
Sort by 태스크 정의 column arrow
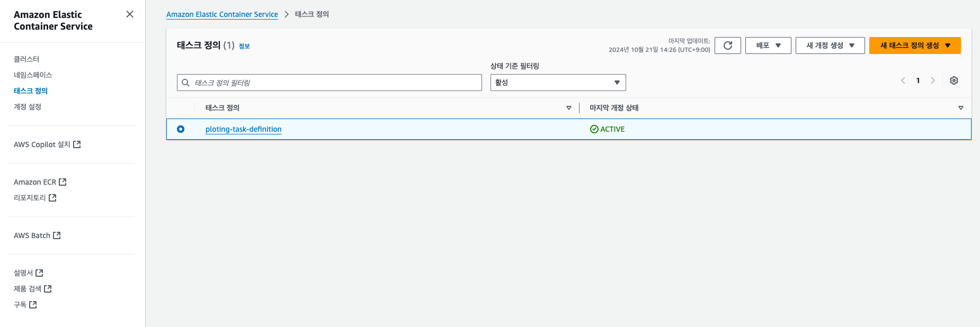(569, 108)
